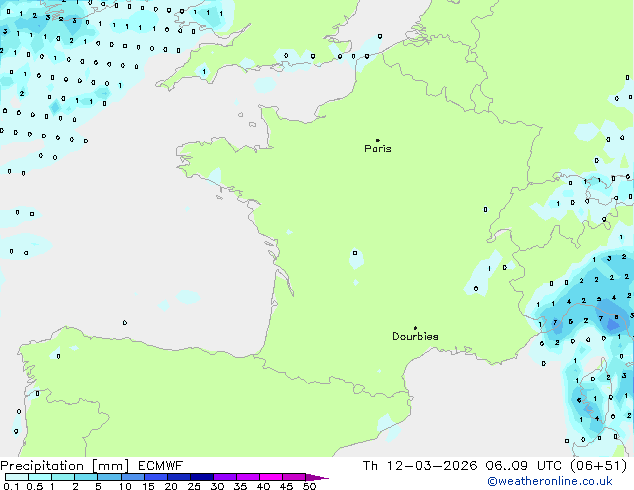Click the 'Precipitation [mm]' title text
634x490 pixels.
pyautogui.click(x=65, y=466)
